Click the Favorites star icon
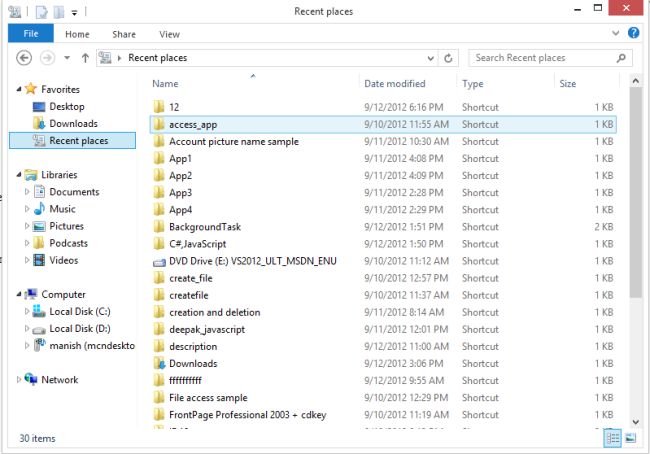 pyautogui.click(x=31, y=88)
